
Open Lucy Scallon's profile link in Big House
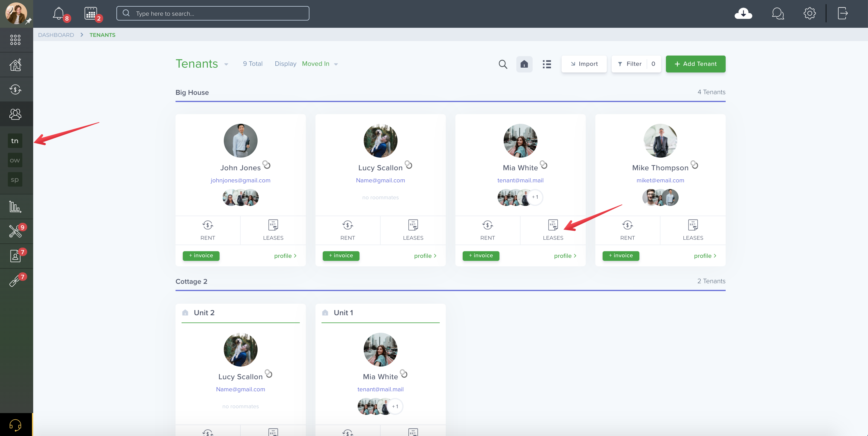click(425, 256)
